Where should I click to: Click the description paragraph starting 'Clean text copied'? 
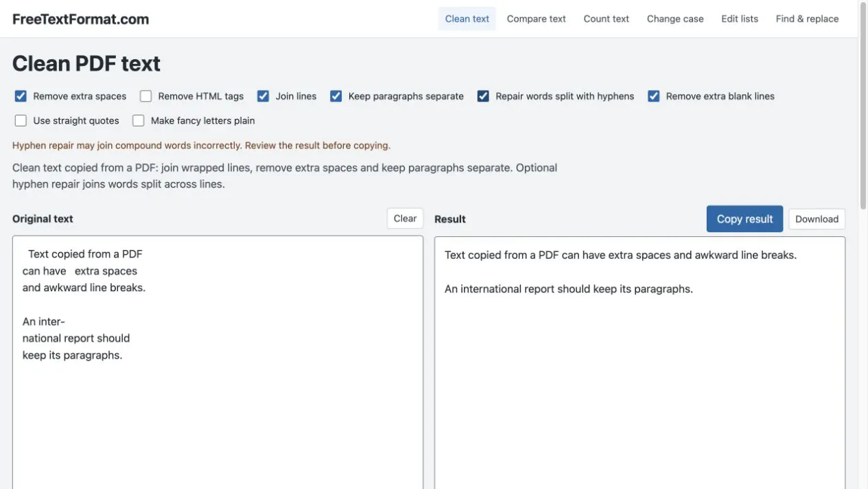[x=285, y=176]
